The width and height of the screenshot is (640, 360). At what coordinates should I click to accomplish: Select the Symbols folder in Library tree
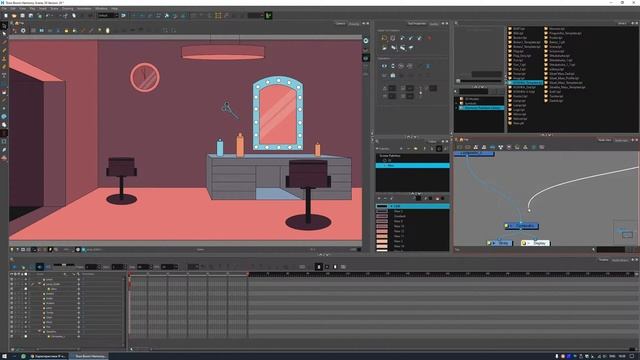(470, 103)
